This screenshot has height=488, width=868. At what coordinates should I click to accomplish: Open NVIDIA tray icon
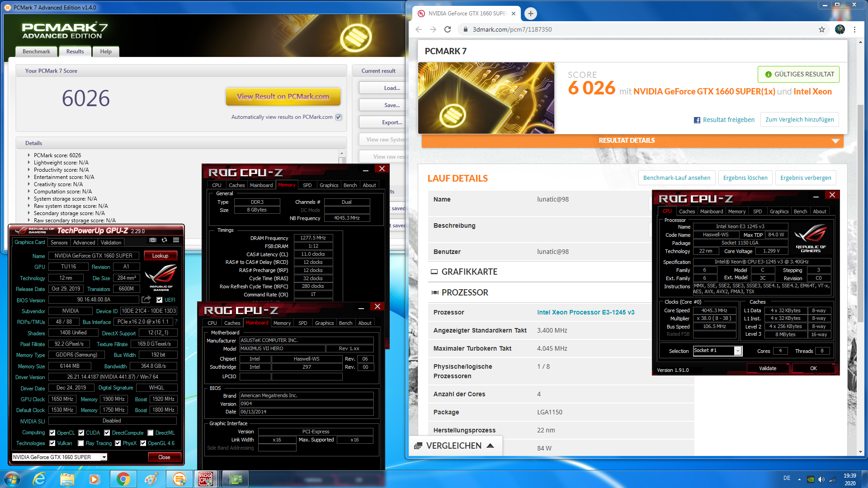[x=811, y=479]
